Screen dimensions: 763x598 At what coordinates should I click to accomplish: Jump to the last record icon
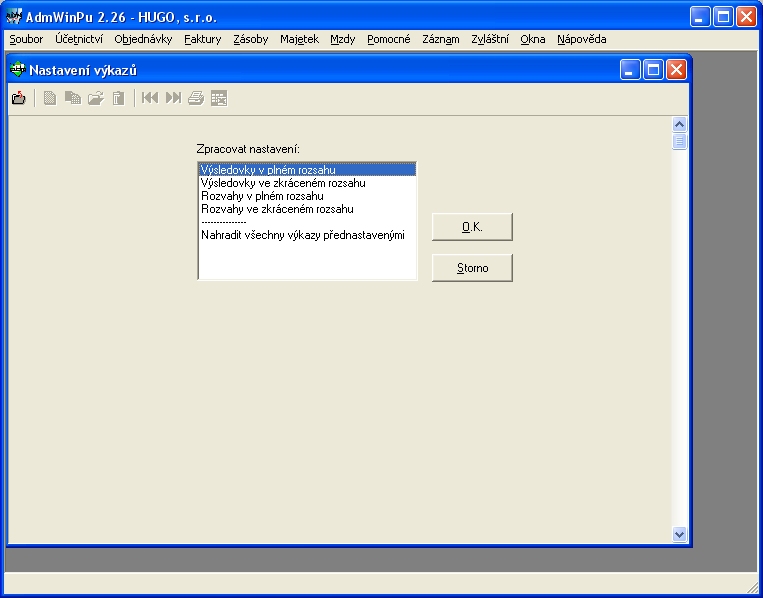point(173,98)
